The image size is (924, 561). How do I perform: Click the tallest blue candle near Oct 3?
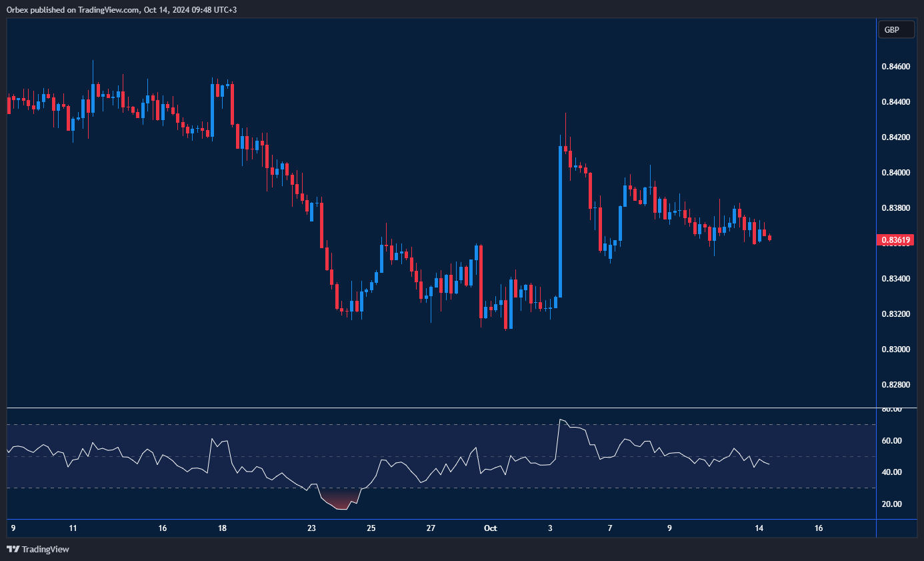tap(560, 220)
